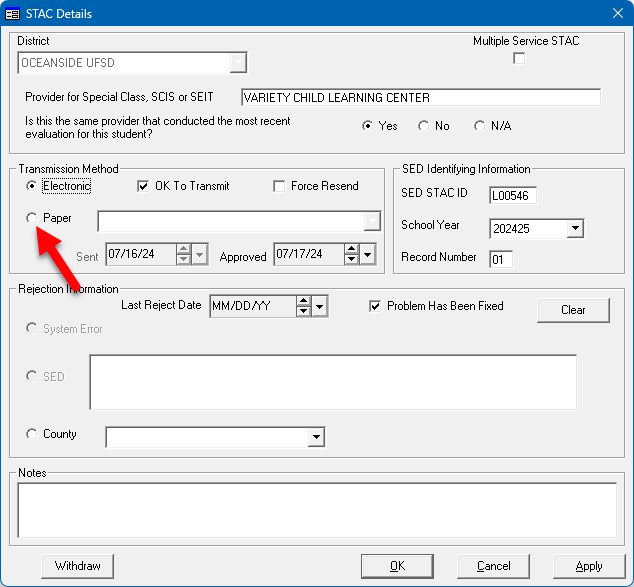
Task: Select the Paper transmission radio button
Action: tap(32, 218)
